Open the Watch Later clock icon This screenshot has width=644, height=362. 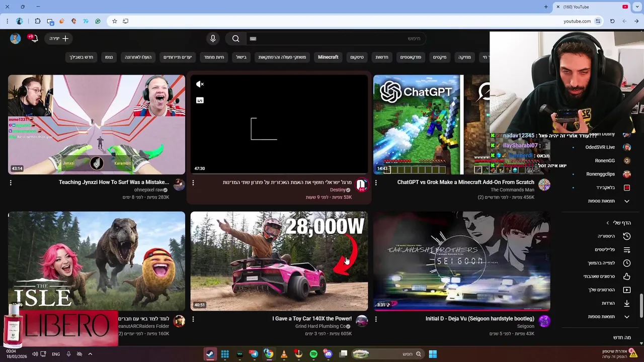[627, 263]
